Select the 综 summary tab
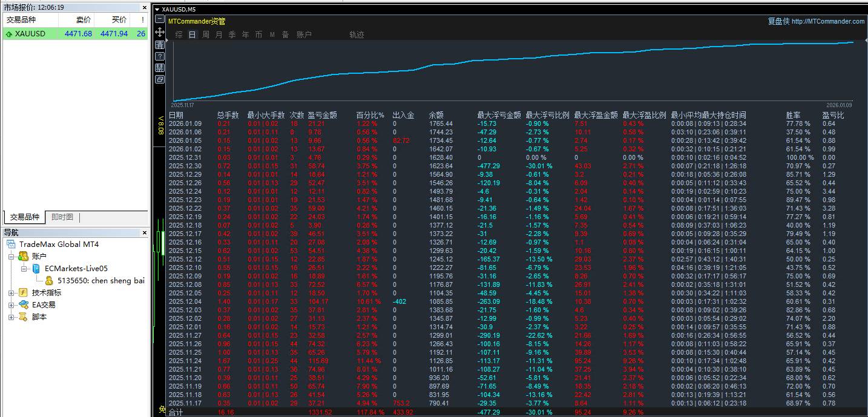Image resolution: width=868 pixels, height=417 pixels. [179, 35]
